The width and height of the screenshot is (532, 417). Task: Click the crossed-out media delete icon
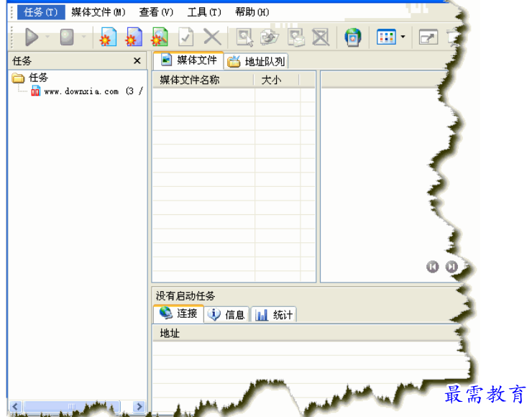(x=321, y=37)
